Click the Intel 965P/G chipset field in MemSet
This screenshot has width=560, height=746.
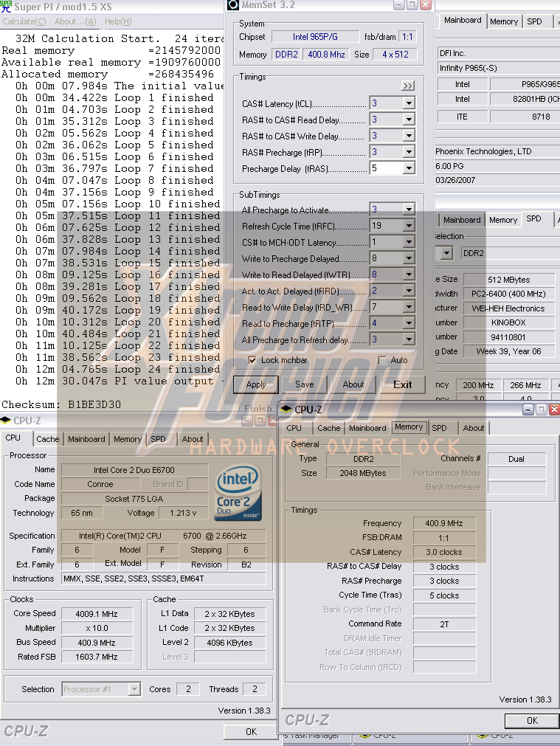[315, 37]
